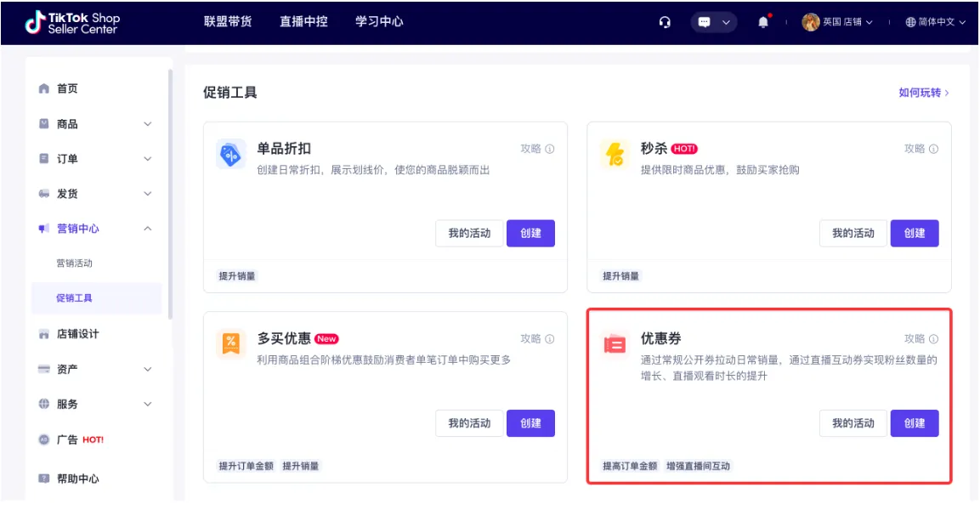This screenshot has width=980, height=521.
Task: Click the 广告 AD icon
Action: (43, 439)
